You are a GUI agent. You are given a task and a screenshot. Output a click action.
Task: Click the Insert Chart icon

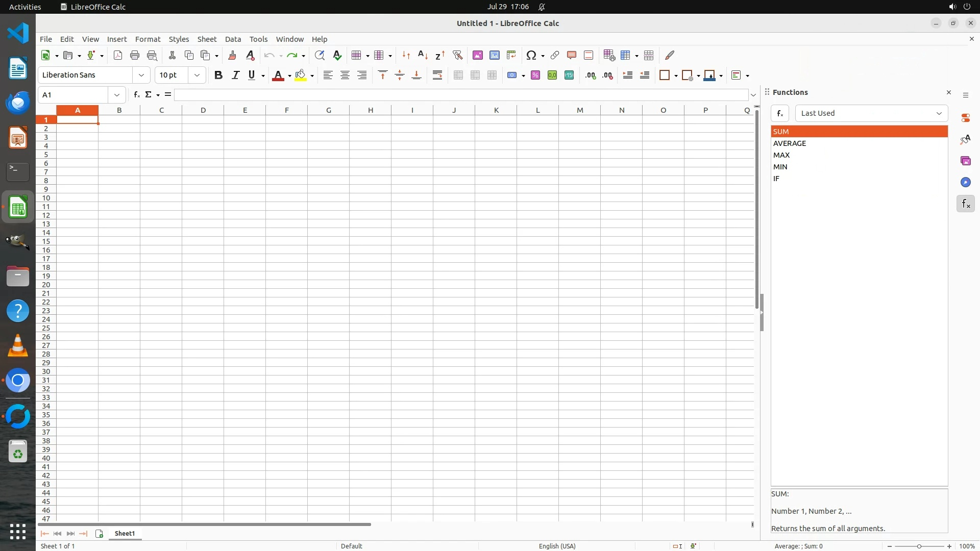coord(494,55)
